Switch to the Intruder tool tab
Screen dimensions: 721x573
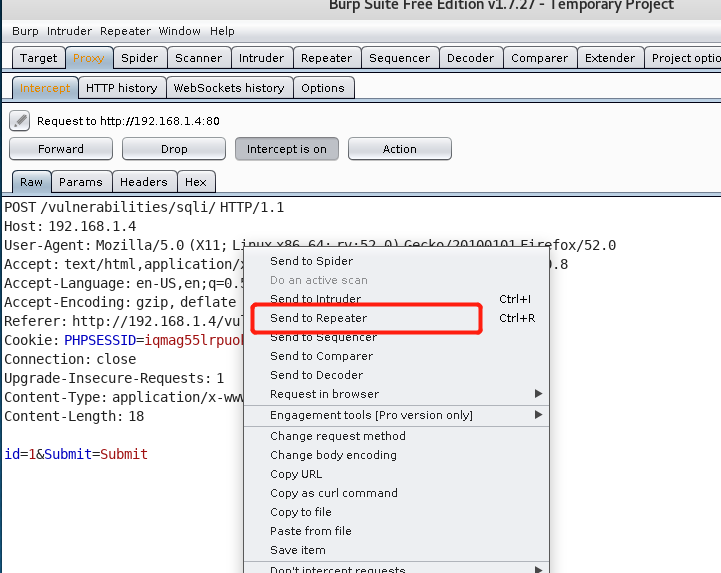click(x=261, y=58)
